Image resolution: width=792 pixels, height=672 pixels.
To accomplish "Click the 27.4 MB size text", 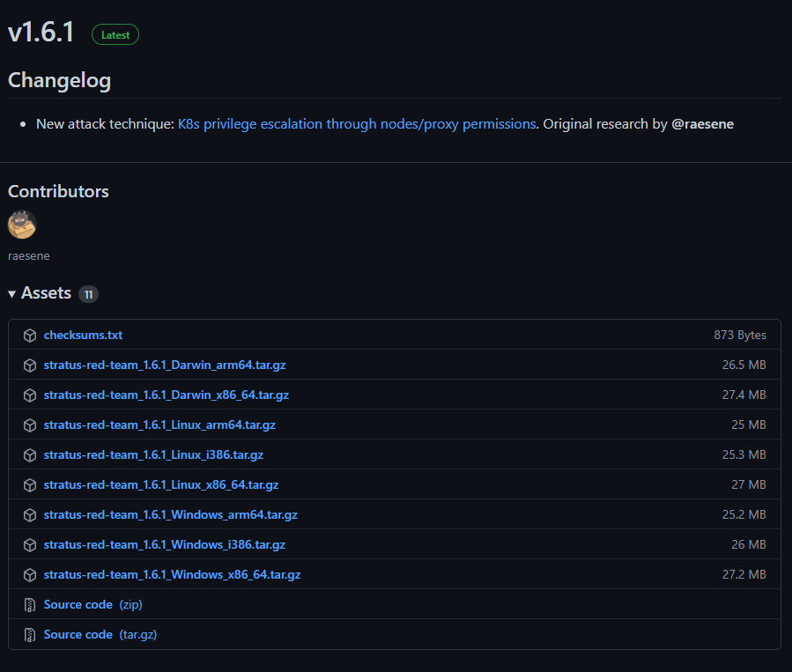I will 744,395.
